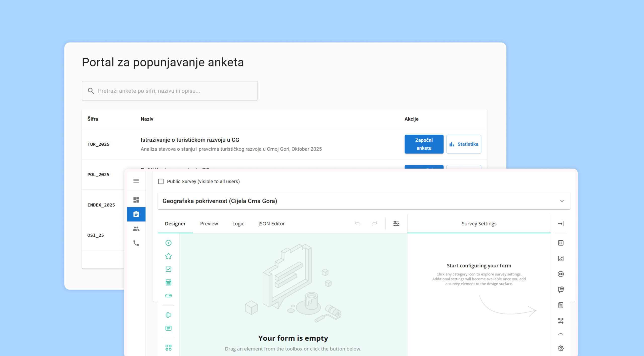Screen dimensions: 644x356
Task: Select the radio button group toolbox icon
Action: pos(168,243)
